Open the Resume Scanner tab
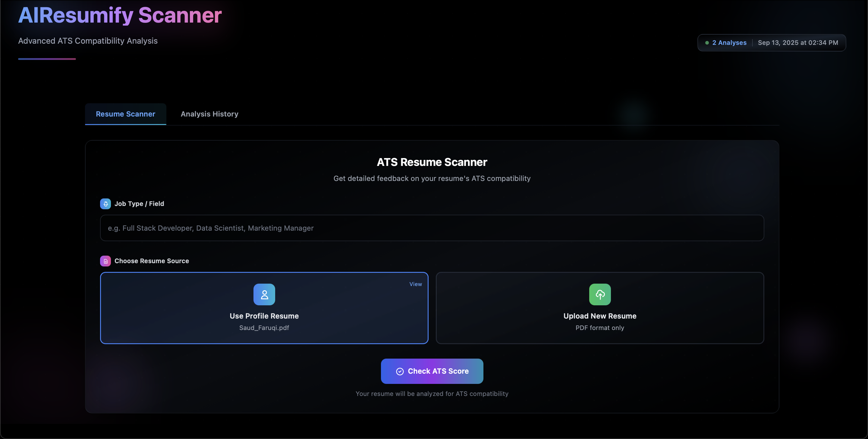868x439 pixels. [x=125, y=114]
